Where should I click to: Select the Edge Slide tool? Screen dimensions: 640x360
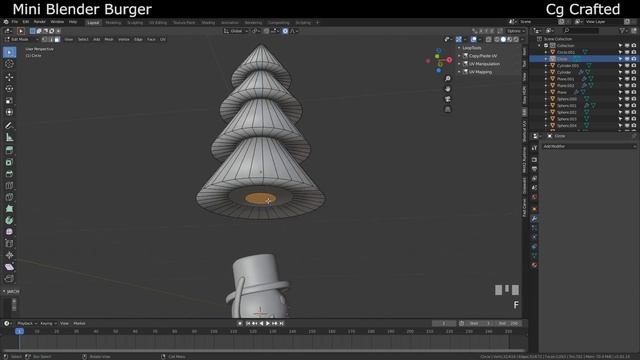(x=9, y=244)
